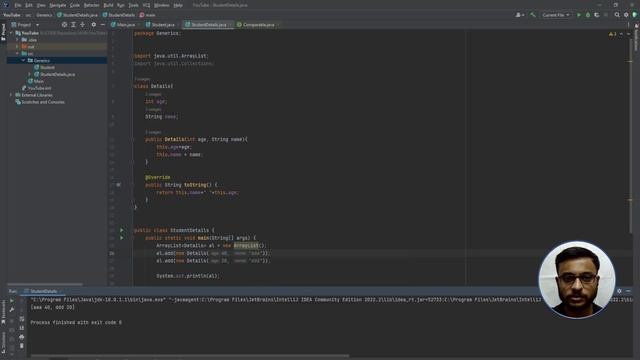The width and height of the screenshot is (640, 360).
Task: Click the @Override annotation in code
Action: tap(158, 177)
